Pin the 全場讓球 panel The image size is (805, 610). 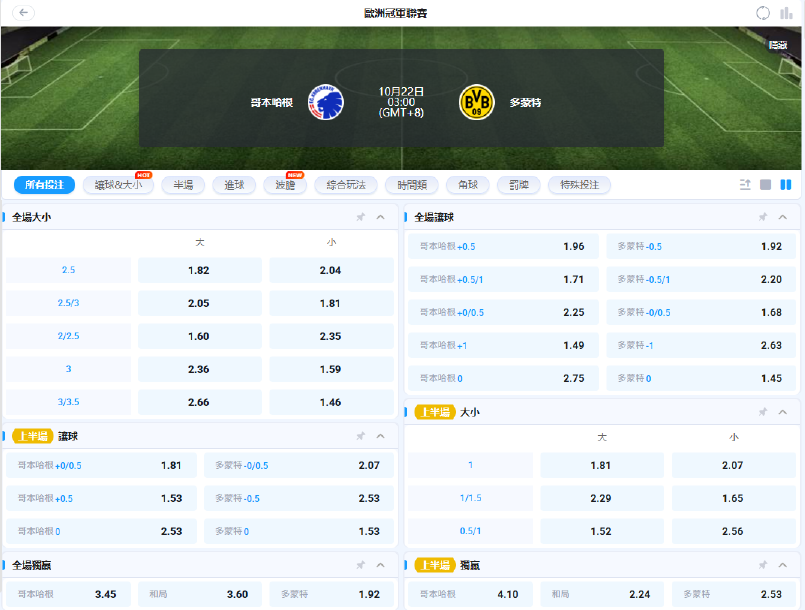pos(762,217)
